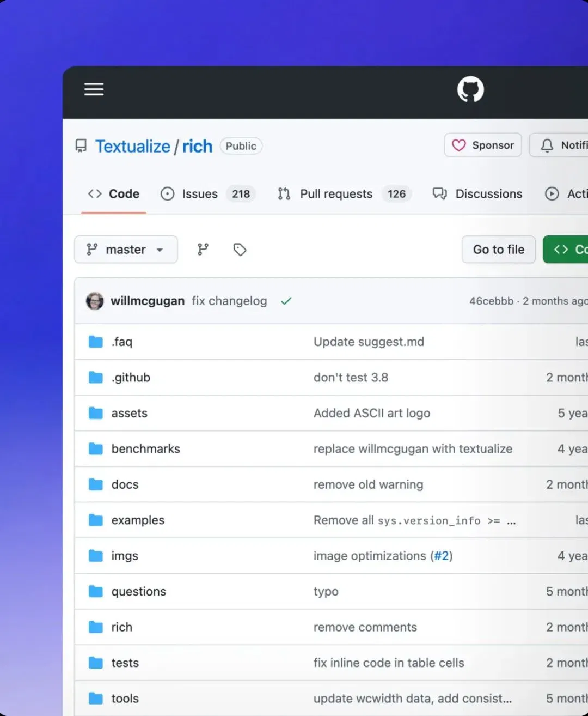Click the Issues count badge 218
This screenshot has width=588, height=716.
[241, 194]
